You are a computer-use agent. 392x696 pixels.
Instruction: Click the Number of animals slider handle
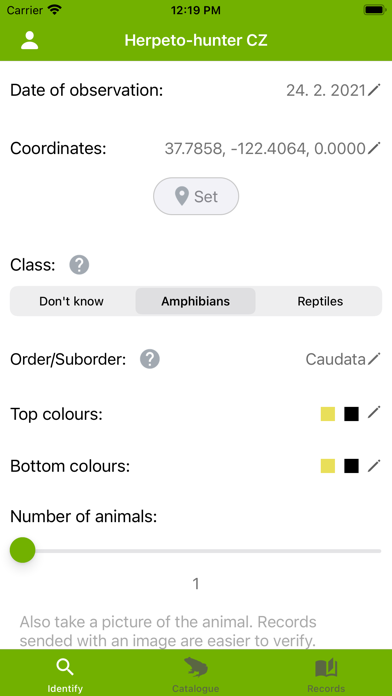(23, 550)
